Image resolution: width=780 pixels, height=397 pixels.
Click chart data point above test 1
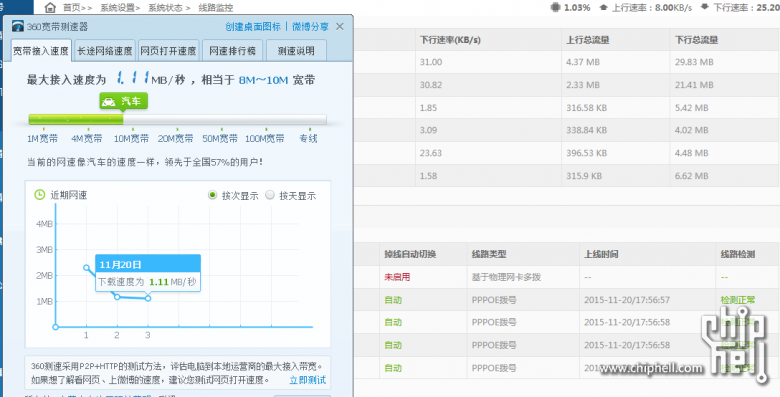tap(87, 268)
